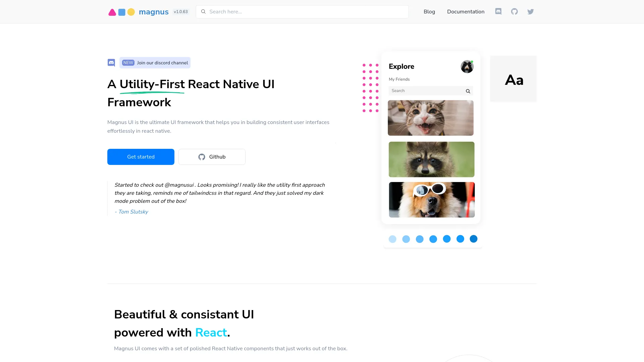This screenshot has height=362, width=644.
Task: Follow the Join our discord channel link
Action: point(155,63)
